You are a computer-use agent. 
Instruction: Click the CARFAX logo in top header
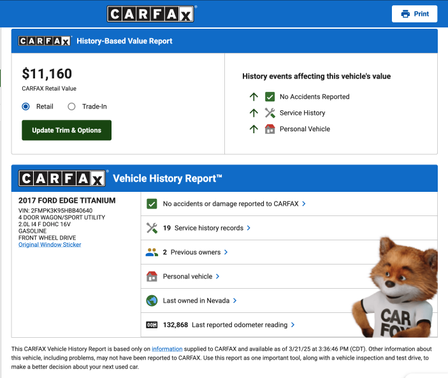[x=151, y=14]
